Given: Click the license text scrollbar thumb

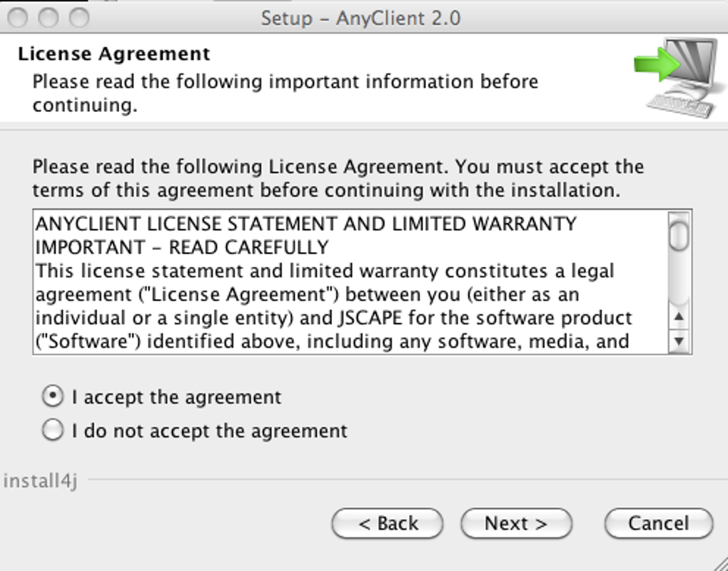Looking at the screenshot, I should [679, 235].
